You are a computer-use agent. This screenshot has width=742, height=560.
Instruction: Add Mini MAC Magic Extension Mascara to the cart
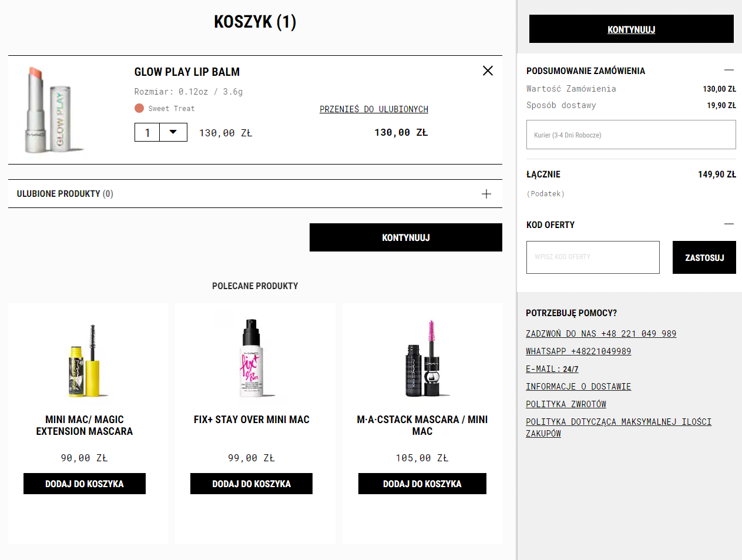pos(85,484)
